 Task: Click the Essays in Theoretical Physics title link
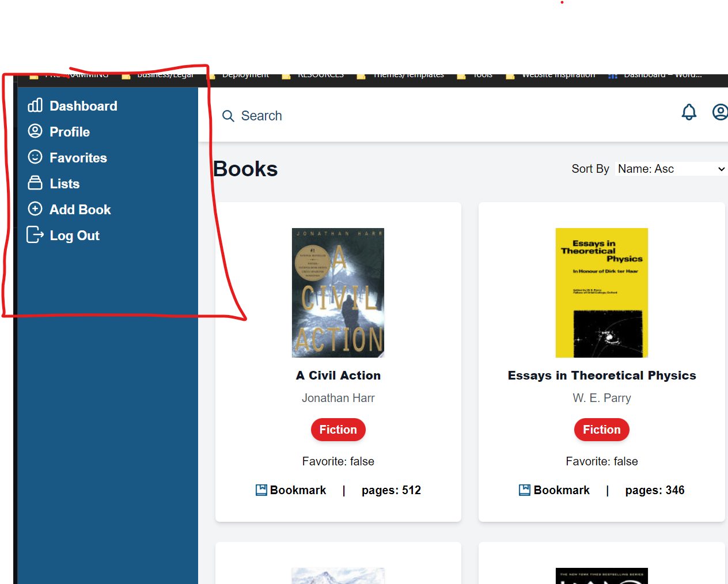click(602, 375)
